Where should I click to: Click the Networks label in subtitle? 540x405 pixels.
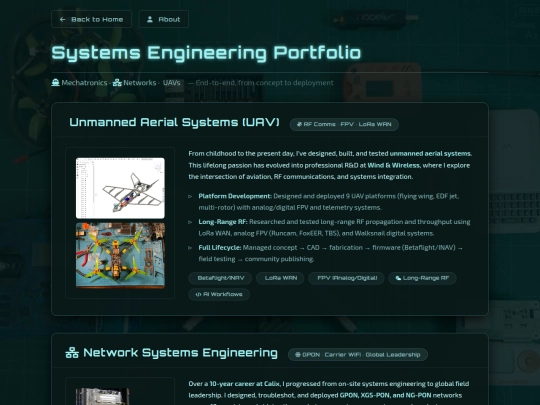tap(139, 83)
